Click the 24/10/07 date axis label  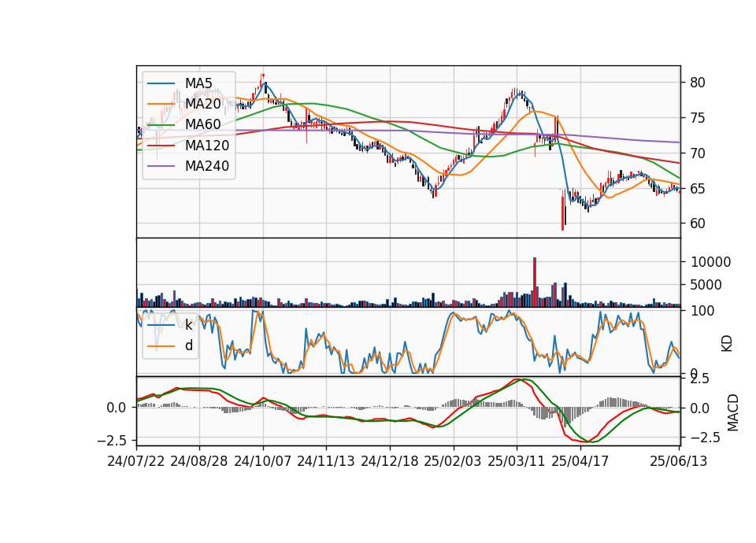263,461
